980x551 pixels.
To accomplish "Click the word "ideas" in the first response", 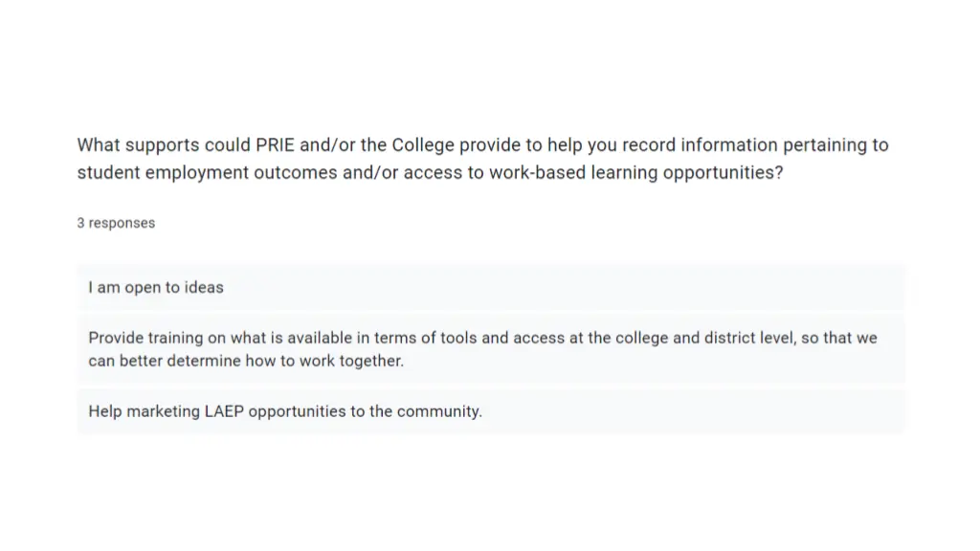I will pos(204,287).
